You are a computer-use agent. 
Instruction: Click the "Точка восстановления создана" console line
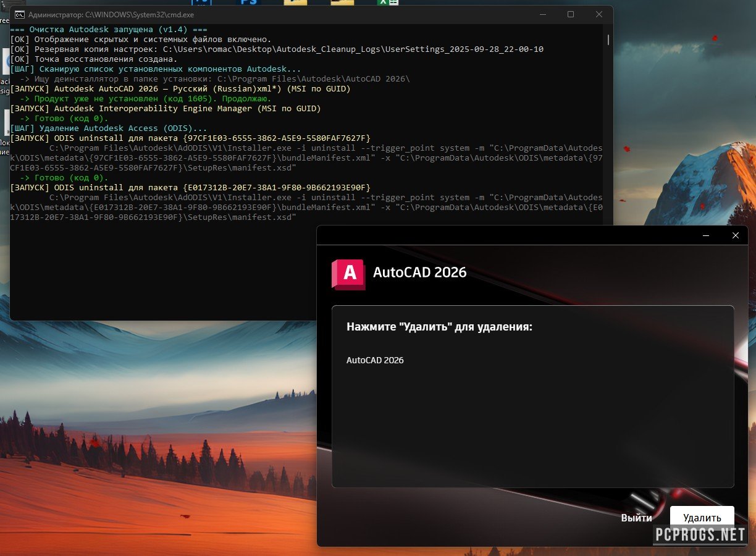tap(94, 59)
